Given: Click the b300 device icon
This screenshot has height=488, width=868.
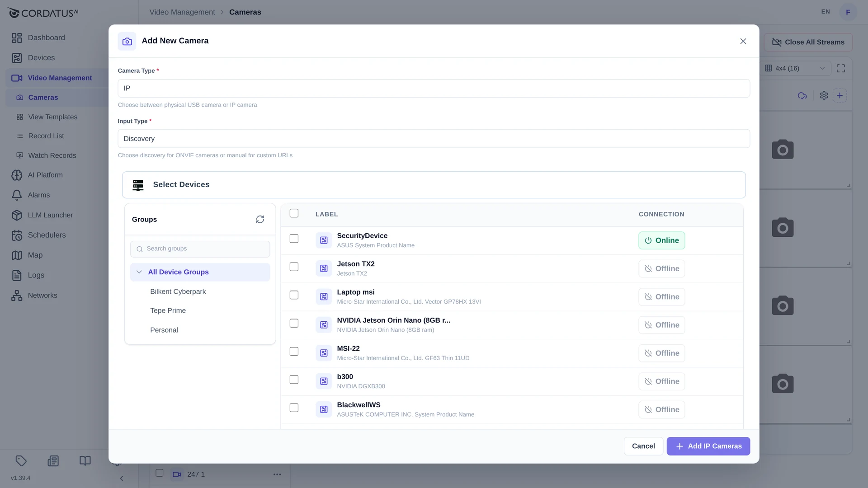Looking at the screenshot, I should [x=324, y=381].
